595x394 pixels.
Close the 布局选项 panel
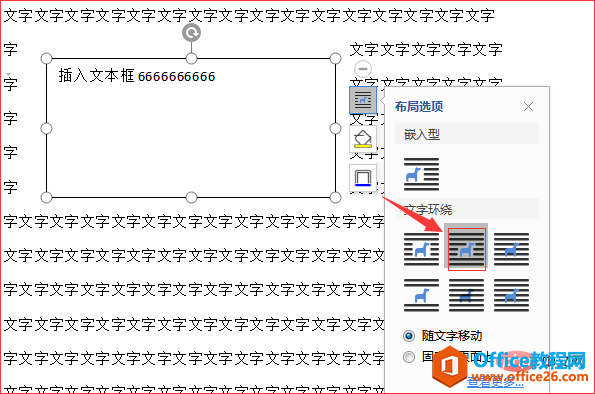tap(528, 107)
